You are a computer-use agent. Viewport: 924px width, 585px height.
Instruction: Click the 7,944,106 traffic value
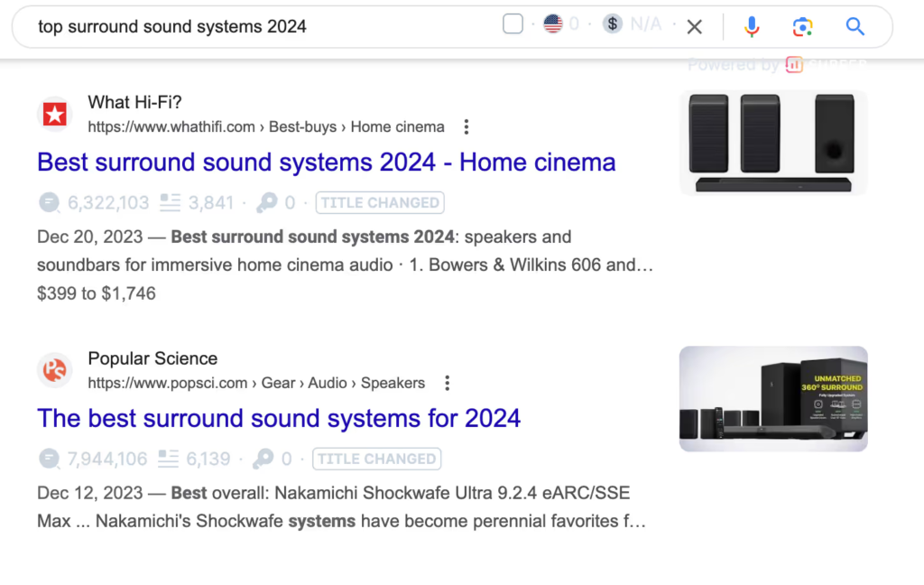(x=107, y=459)
